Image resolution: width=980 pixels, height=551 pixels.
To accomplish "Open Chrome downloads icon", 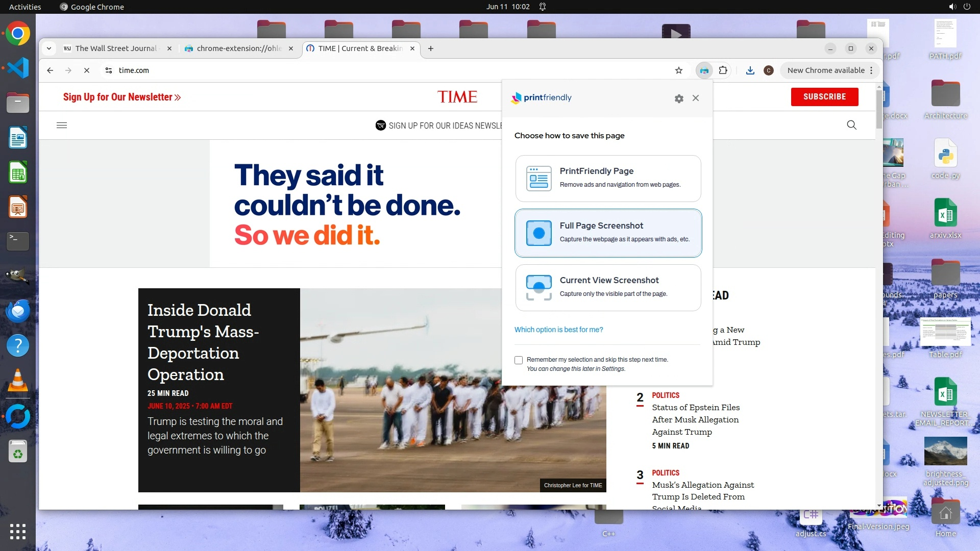I will (750, 70).
